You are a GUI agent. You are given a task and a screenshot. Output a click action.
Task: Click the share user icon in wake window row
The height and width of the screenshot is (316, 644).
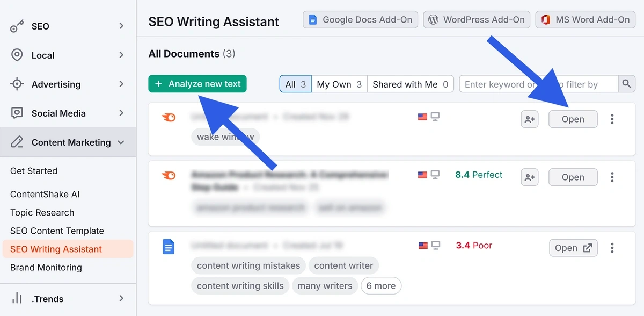point(530,119)
